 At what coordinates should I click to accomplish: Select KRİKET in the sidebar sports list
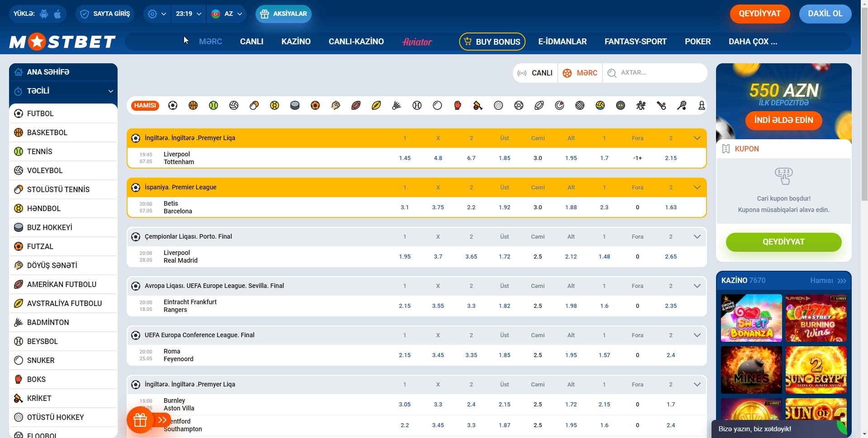[63, 398]
